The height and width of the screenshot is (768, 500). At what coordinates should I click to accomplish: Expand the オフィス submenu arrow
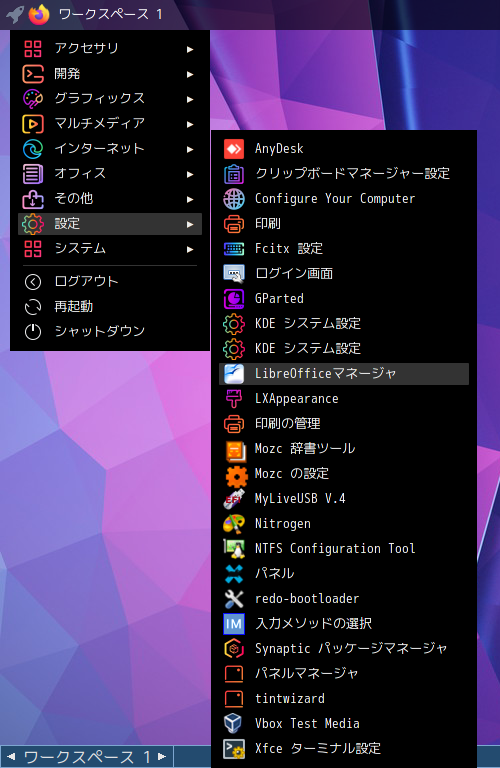click(190, 174)
